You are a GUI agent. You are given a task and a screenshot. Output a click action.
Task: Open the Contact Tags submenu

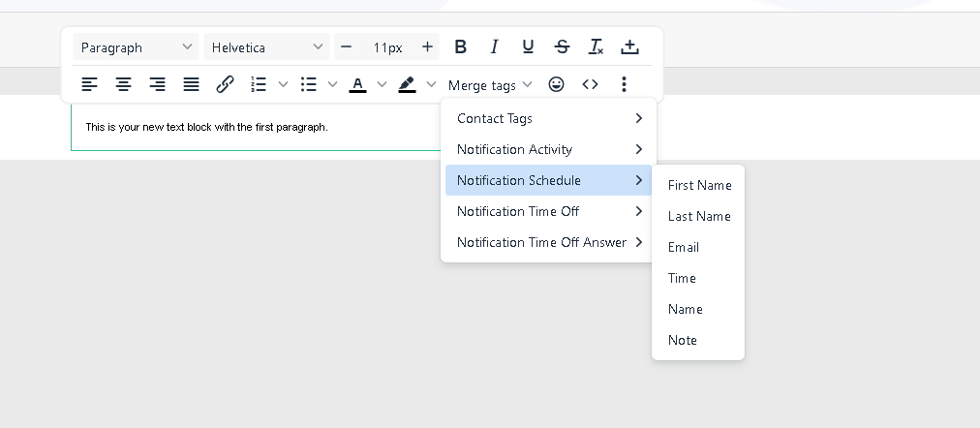point(548,118)
